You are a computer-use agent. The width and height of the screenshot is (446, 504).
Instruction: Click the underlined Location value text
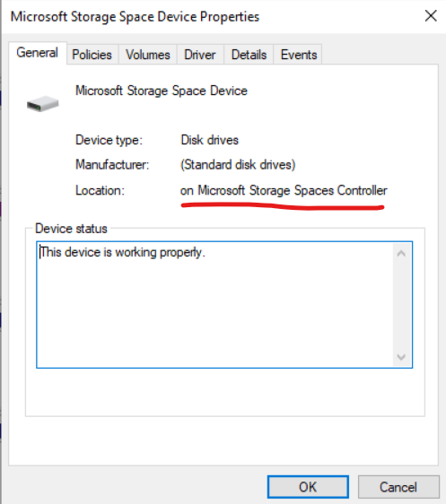pos(284,190)
